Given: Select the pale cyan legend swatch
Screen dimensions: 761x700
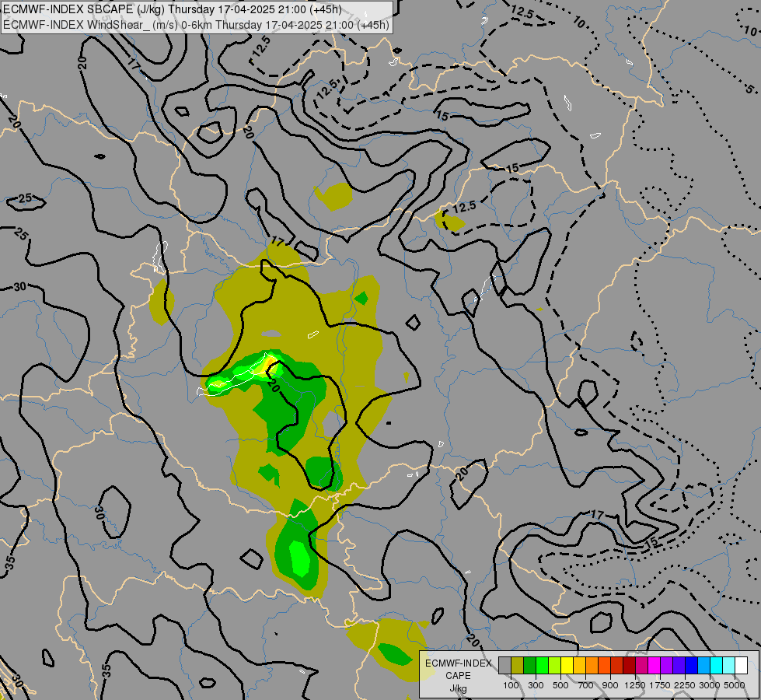Looking at the screenshot, I should click(728, 665).
